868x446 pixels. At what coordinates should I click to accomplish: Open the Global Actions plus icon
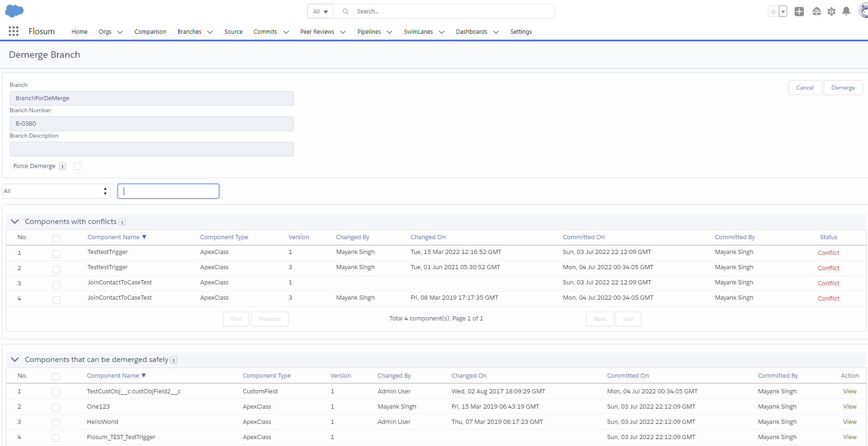(799, 12)
